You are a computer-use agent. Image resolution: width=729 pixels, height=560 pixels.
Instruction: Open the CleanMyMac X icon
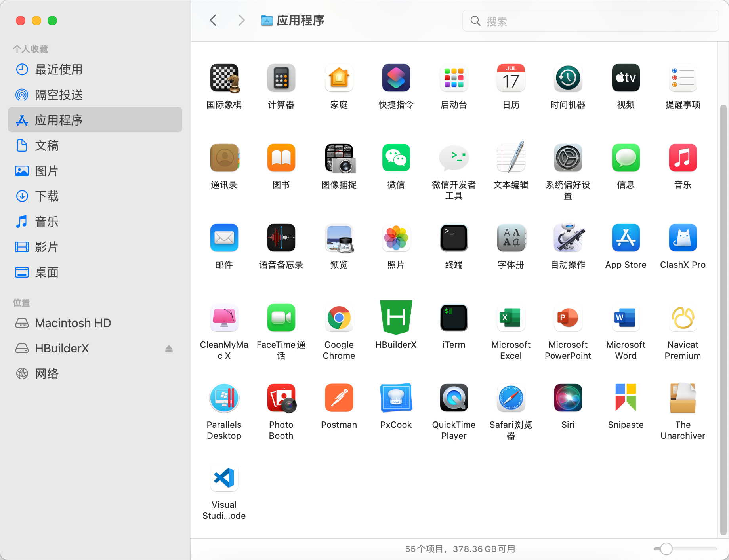tap(224, 318)
